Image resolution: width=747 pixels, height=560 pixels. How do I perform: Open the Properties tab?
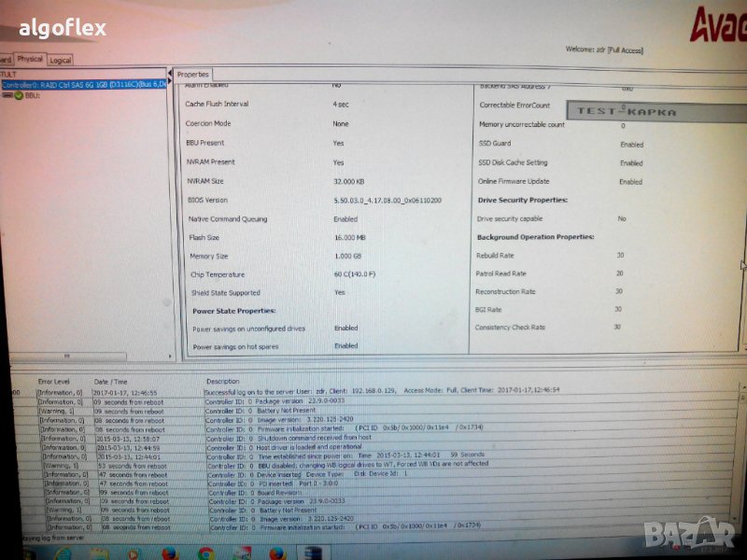coord(193,74)
